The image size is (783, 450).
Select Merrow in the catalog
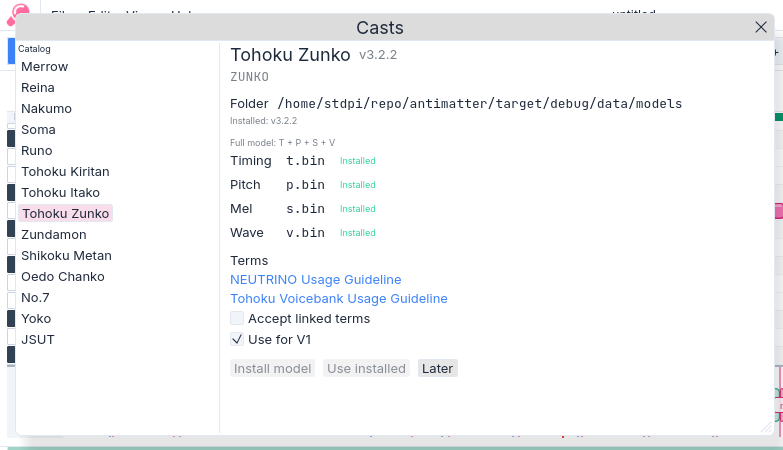click(x=44, y=67)
